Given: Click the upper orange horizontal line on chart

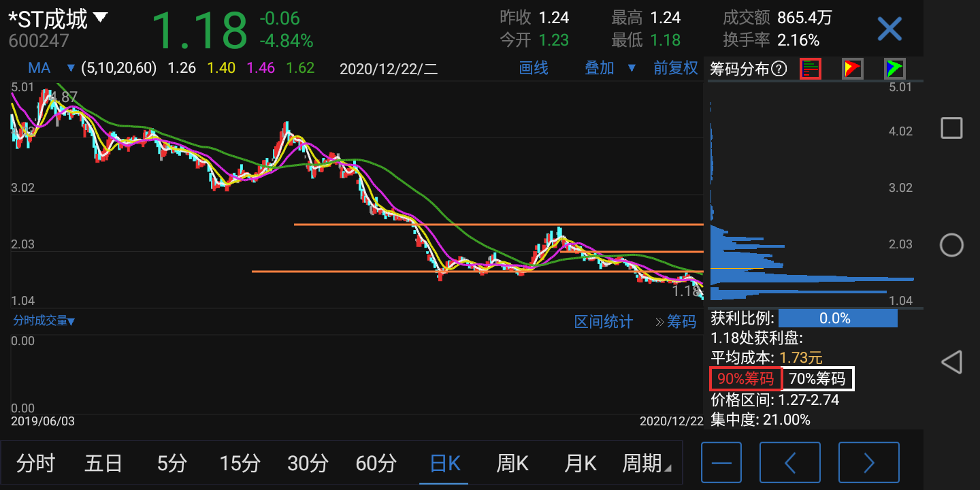Looking at the screenshot, I should point(498,224).
